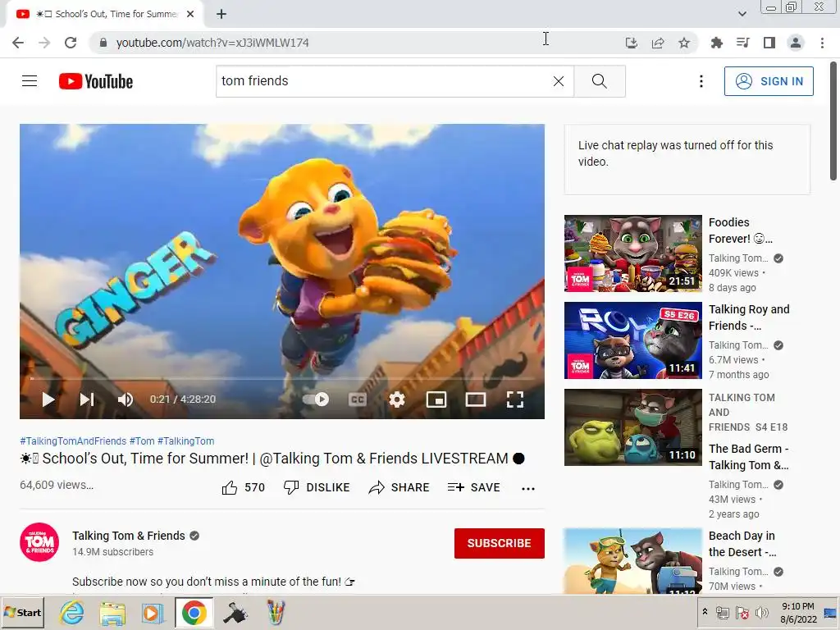This screenshot has height=630, width=840.
Task: Click The Bad Germ video title
Action: click(748, 457)
